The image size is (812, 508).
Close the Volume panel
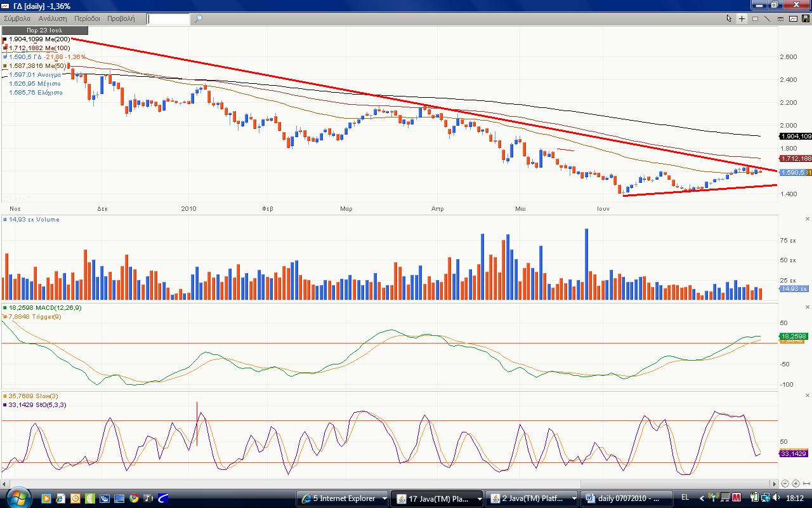pyautogui.click(x=807, y=219)
